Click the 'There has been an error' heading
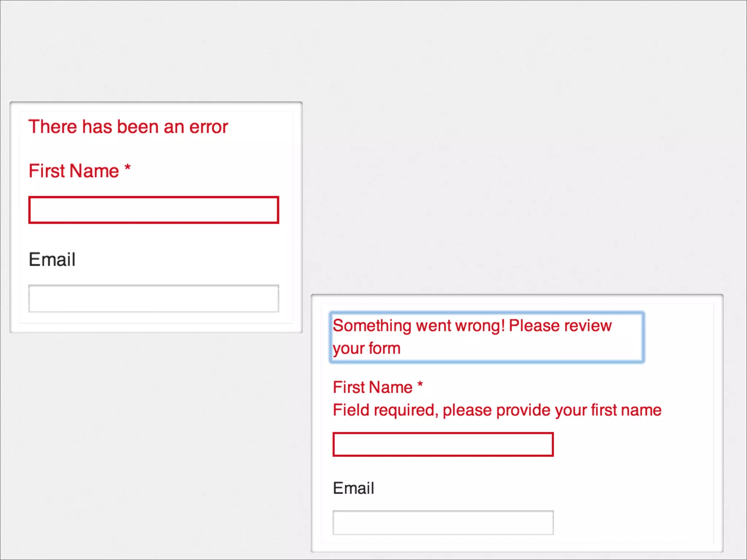This screenshot has width=747, height=560. (x=128, y=127)
